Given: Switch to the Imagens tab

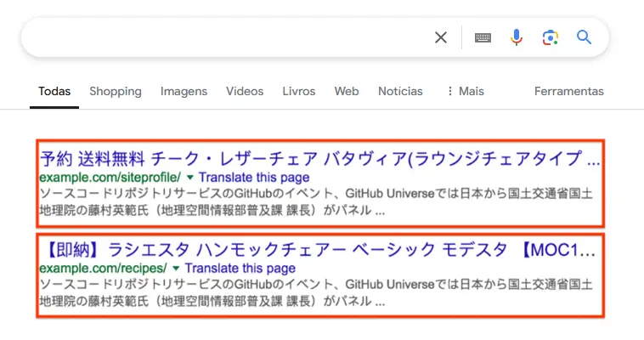Looking at the screenshot, I should [x=184, y=91].
